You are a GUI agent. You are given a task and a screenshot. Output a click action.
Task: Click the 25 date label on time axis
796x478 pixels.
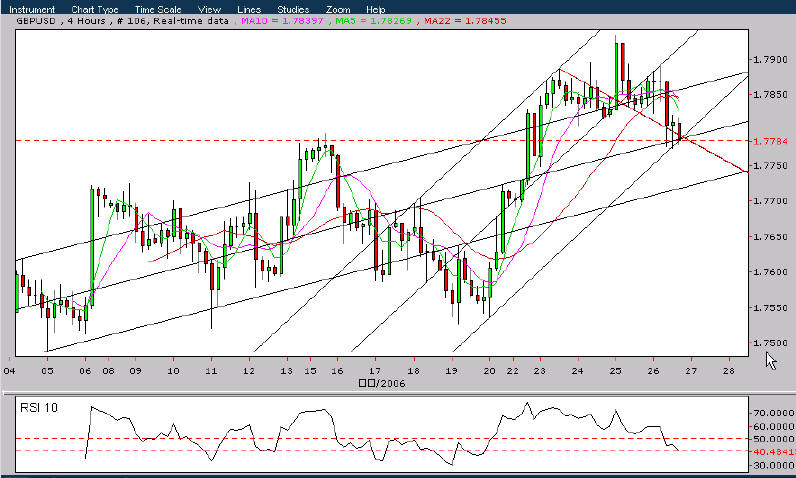(615, 371)
